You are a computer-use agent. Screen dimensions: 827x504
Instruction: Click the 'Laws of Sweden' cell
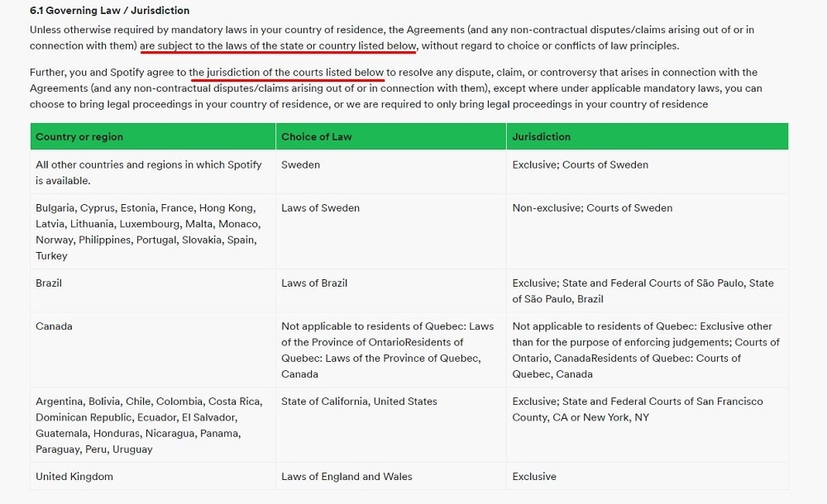pyautogui.click(x=391, y=231)
